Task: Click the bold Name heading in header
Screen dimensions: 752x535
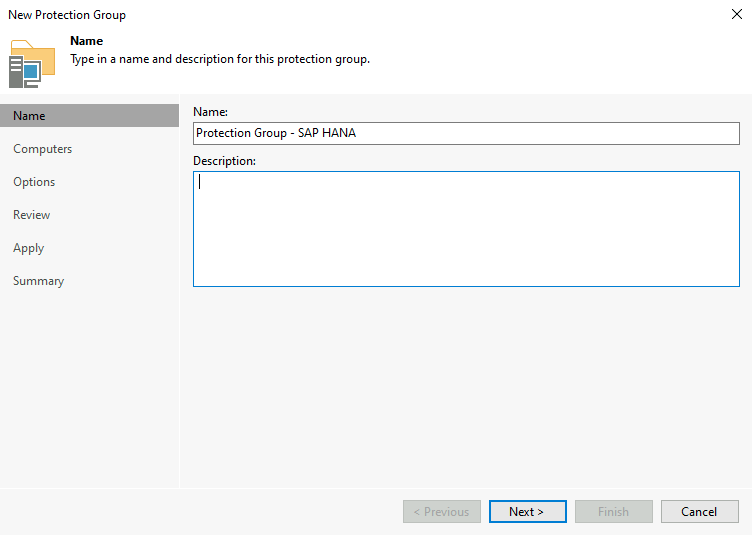Action: click(87, 42)
